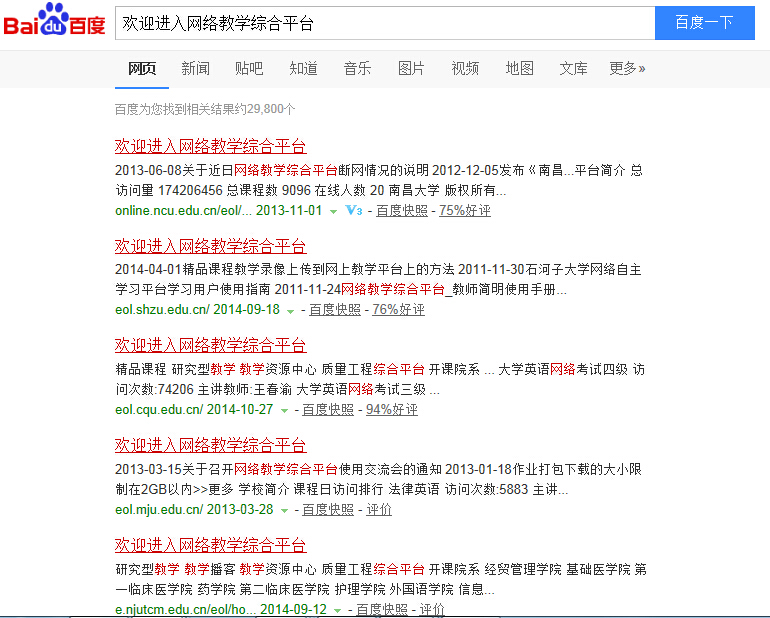Expand dropdown arrow next to eol.cqu.edu.cn date
The height and width of the screenshot is (618, 770).
click(284, 411)
